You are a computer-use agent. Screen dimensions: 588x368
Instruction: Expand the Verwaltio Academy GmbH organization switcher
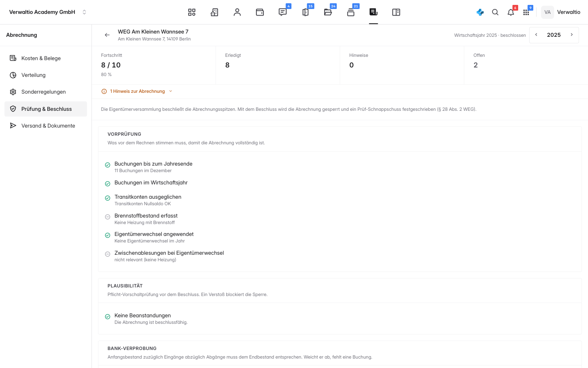coord(48,12)
